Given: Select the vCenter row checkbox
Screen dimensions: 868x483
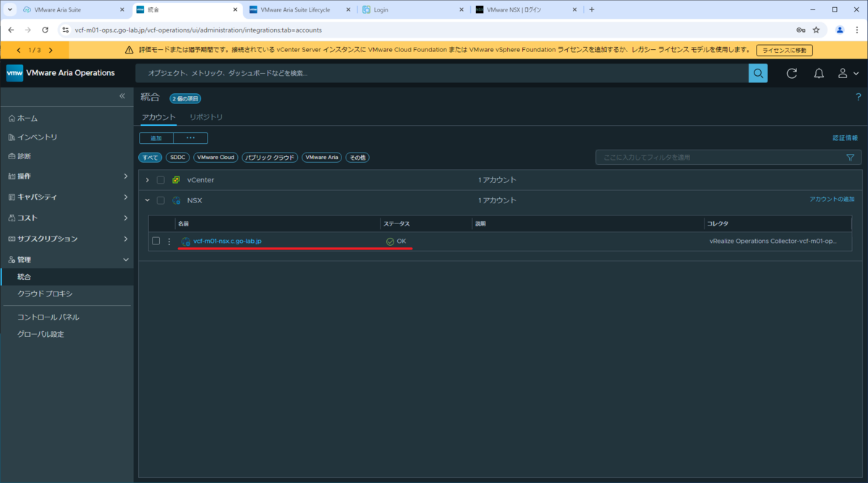Looking at the screenshot, I should tap(161, 179).
